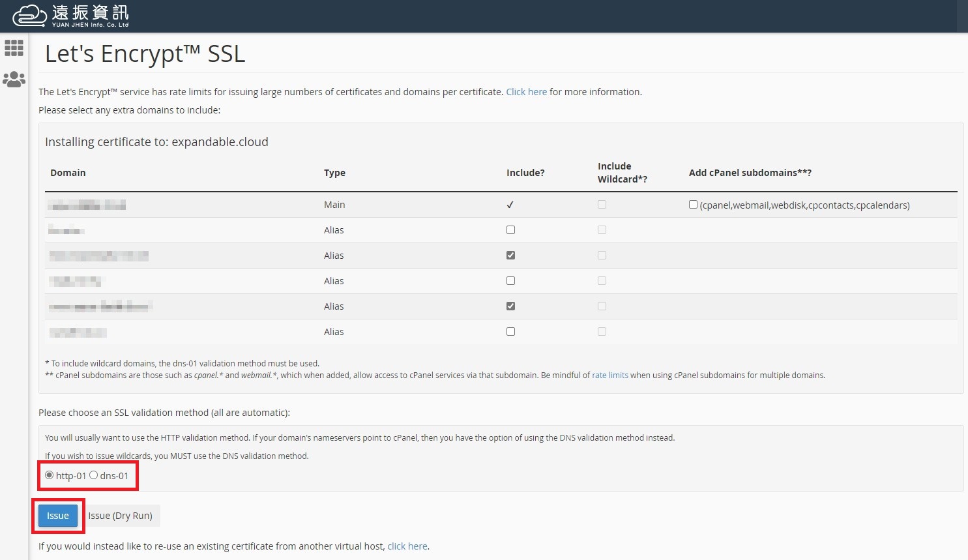Enable the Include checkbox for the second Alias domain
Image resolution: width=968 pixels, height=560 pixels.
point(510,255)
